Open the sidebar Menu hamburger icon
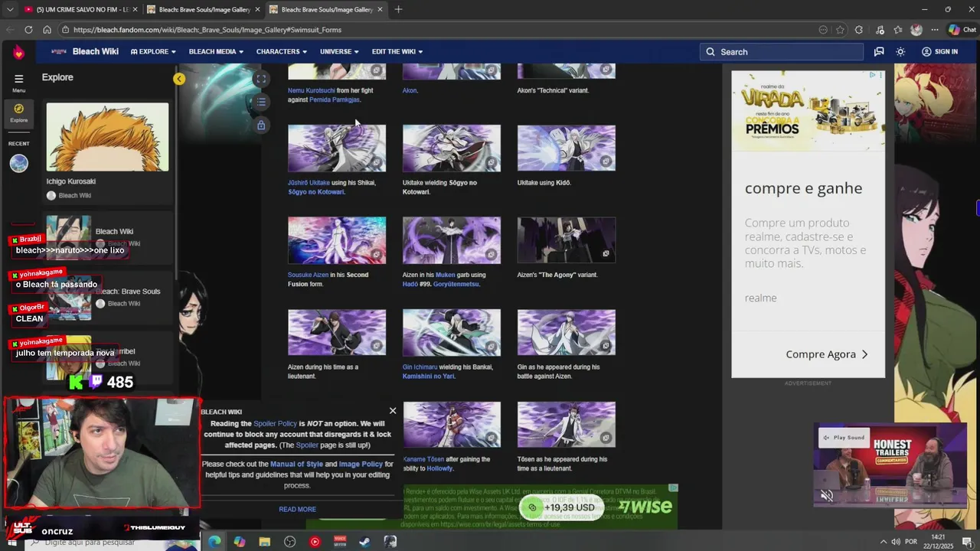The height and width of the screenshot is (551, 980). (18, 78)
